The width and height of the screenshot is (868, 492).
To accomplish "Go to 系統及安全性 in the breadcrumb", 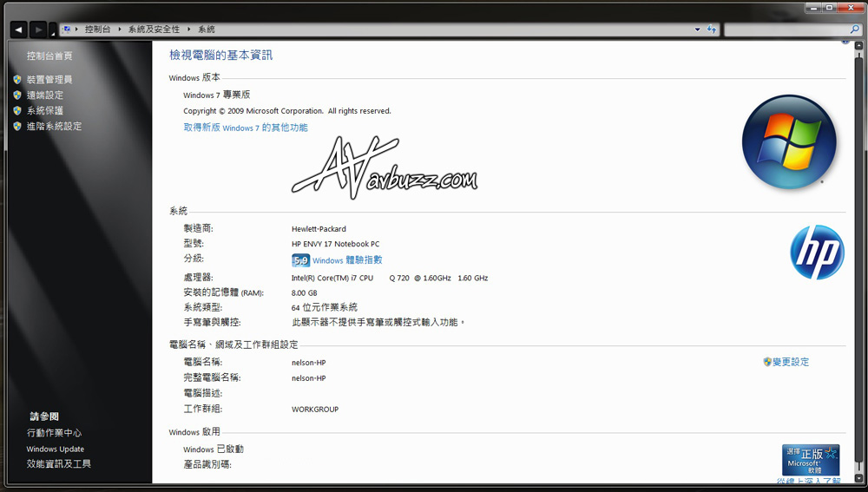I will click(x=154, y=30).
